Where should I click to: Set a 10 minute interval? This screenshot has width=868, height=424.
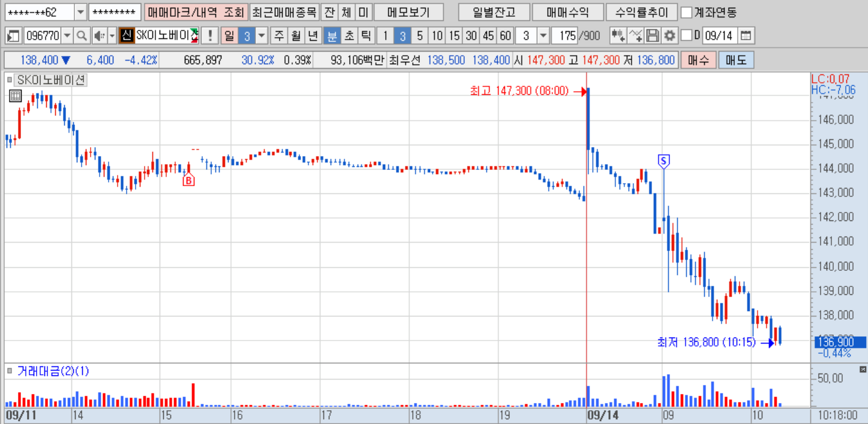point(437,36)
